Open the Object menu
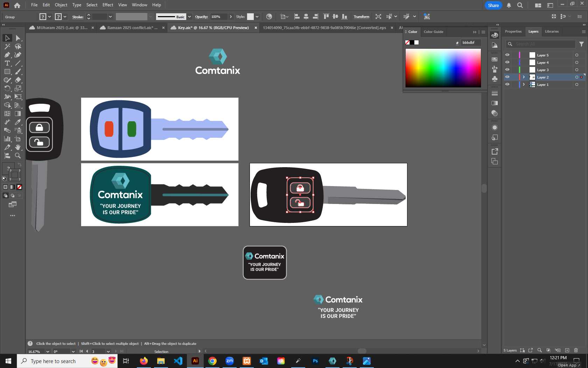This screenshot has width=588, height=368. tap(61, 5)
